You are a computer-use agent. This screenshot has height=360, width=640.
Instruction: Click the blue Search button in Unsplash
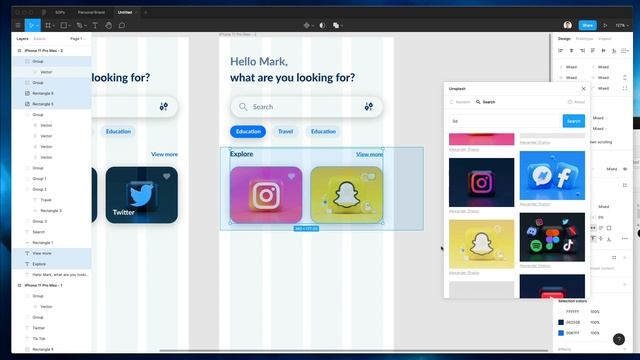point(573,121)
